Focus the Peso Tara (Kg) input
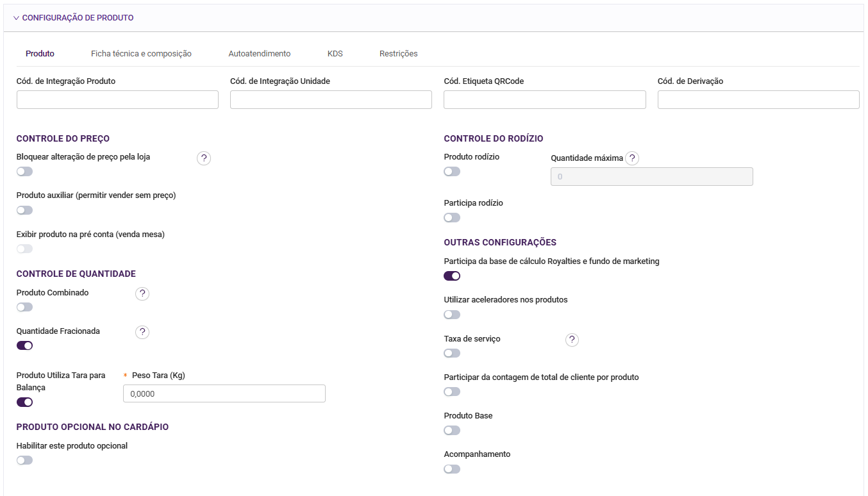This screenshot has height=496, width=868. 224,393
